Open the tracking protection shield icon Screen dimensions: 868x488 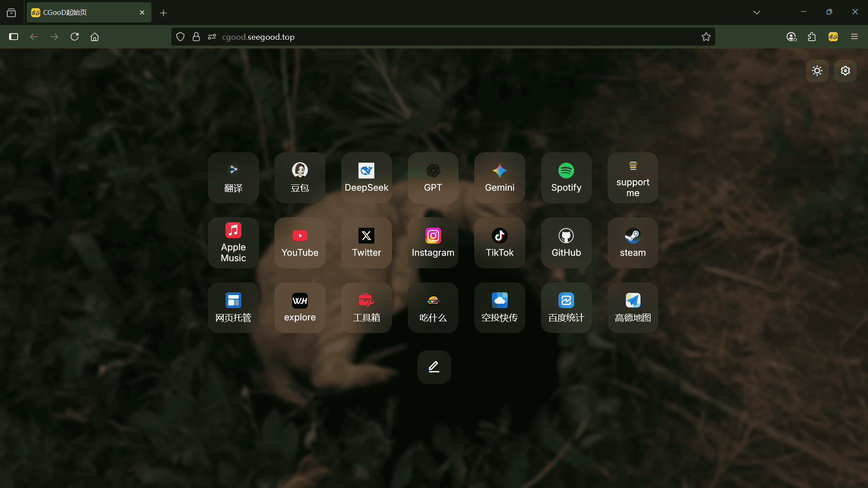pos(180,37)
